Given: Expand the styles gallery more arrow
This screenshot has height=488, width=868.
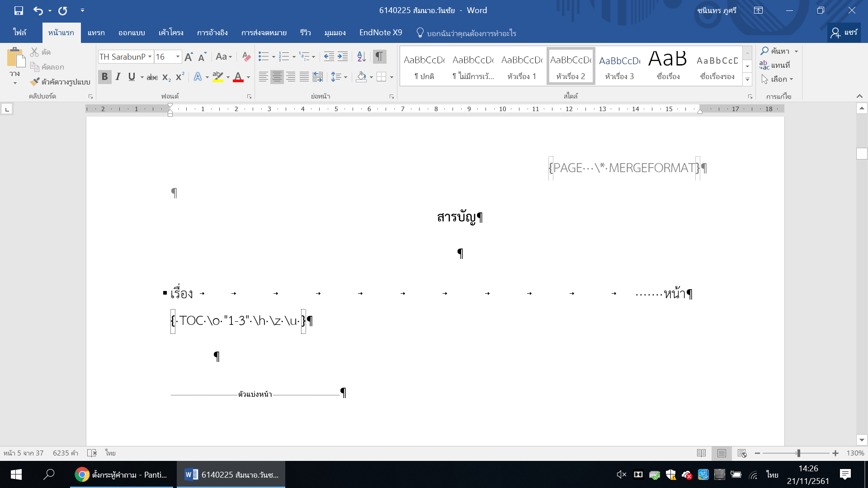Looking at the screenshot, I should 748,80.
